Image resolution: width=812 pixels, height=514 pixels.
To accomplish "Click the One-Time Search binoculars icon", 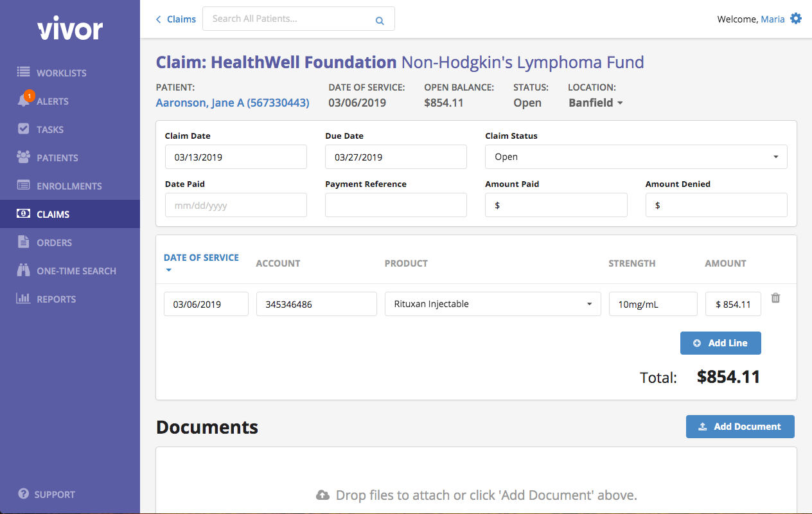I will tap(24, 270).
